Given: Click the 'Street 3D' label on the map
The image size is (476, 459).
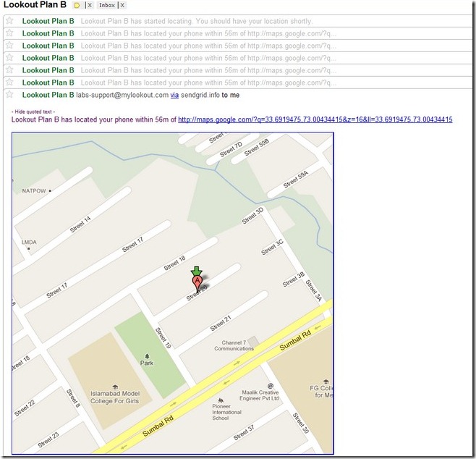Looking at the screenshot, I should [252, 215].
